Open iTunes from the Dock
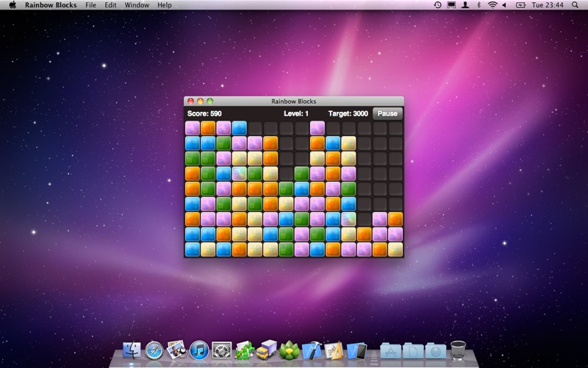The height and width of the screenshot is (368, 588). click(x=198, y=350)
